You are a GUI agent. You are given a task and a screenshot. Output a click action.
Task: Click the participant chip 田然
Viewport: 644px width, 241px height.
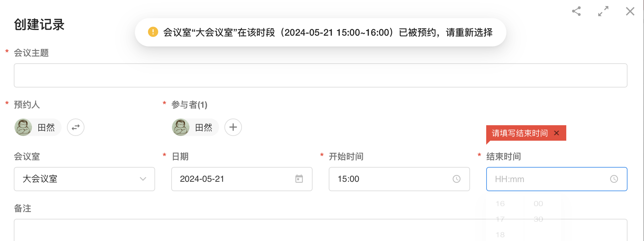[x=195, y=127]
